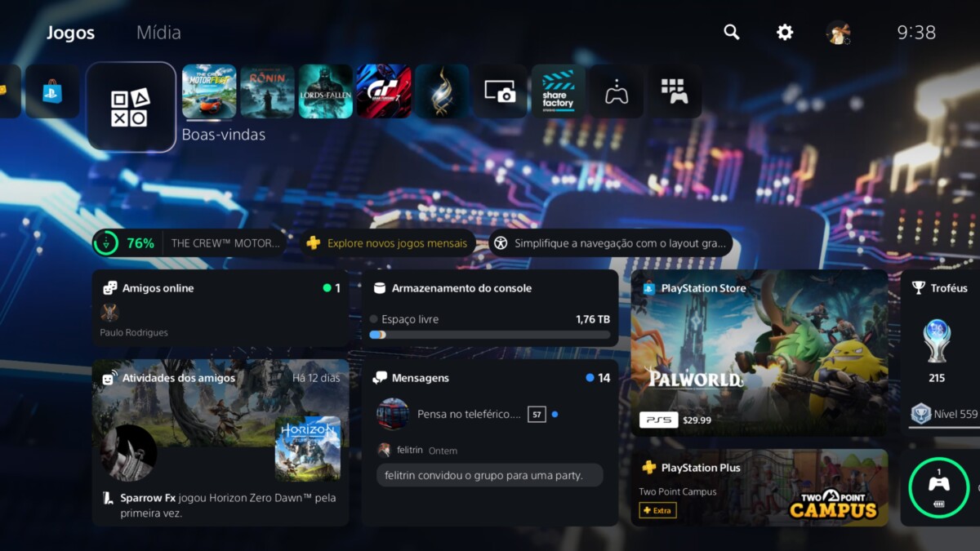Open the gold emblem game tile
The image size is (980, 551).
[442, 91]
